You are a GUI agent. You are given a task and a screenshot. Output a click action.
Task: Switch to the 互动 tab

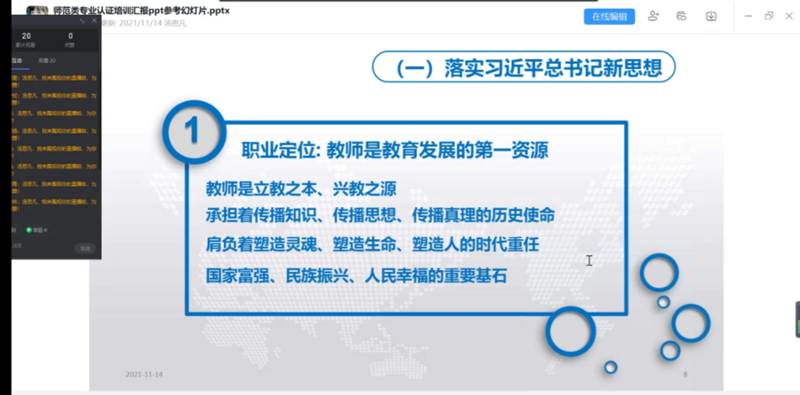click(17, 61)
